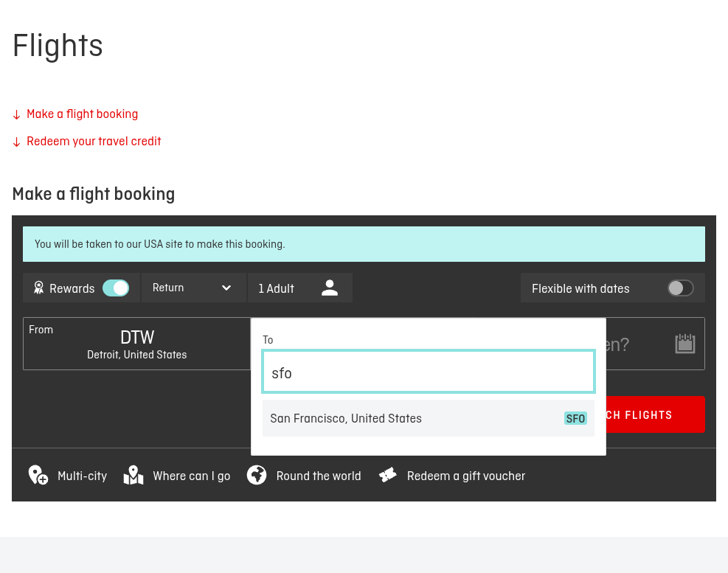Click the red Search Flights button
The image size is (728, 573).
coord(655,414)
